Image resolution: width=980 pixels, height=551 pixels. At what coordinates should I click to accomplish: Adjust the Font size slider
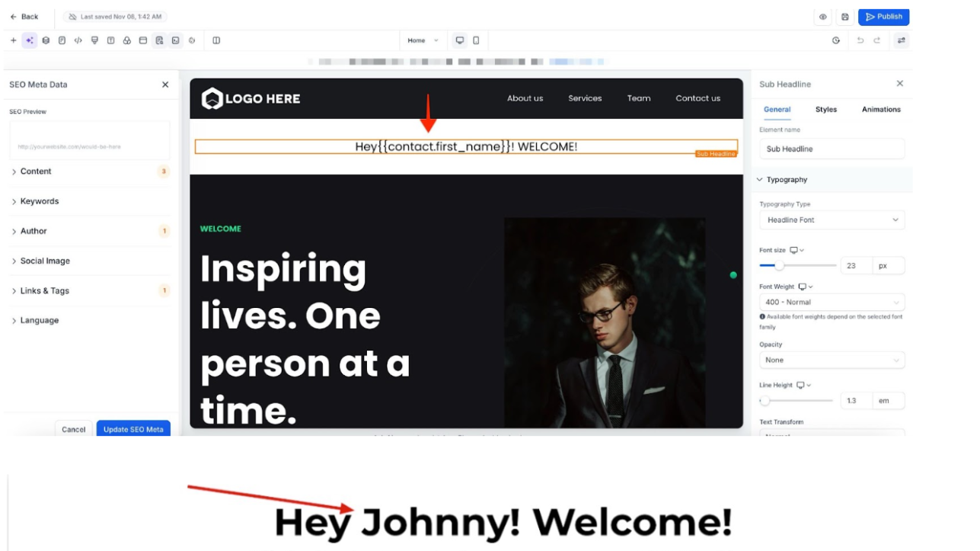797,266
